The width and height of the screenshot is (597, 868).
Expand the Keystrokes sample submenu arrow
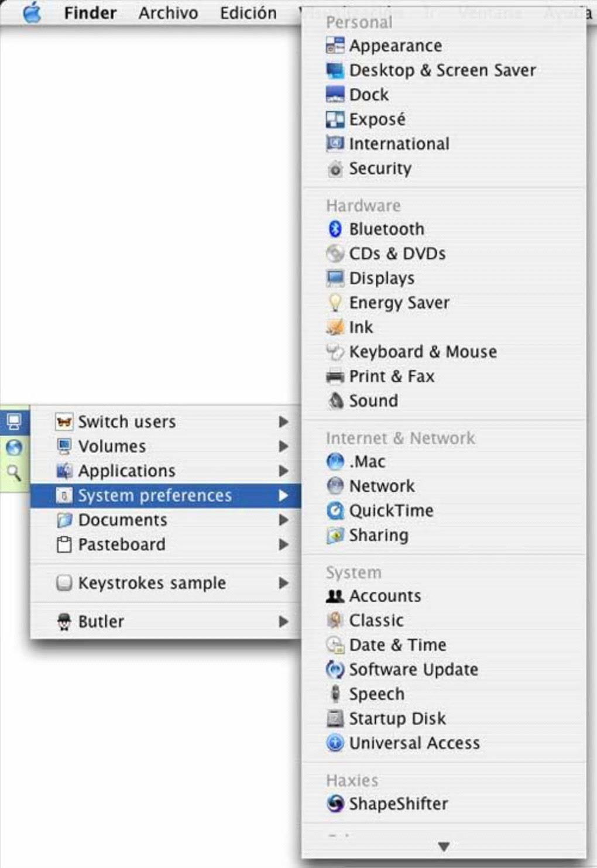(x=284, y=583)
